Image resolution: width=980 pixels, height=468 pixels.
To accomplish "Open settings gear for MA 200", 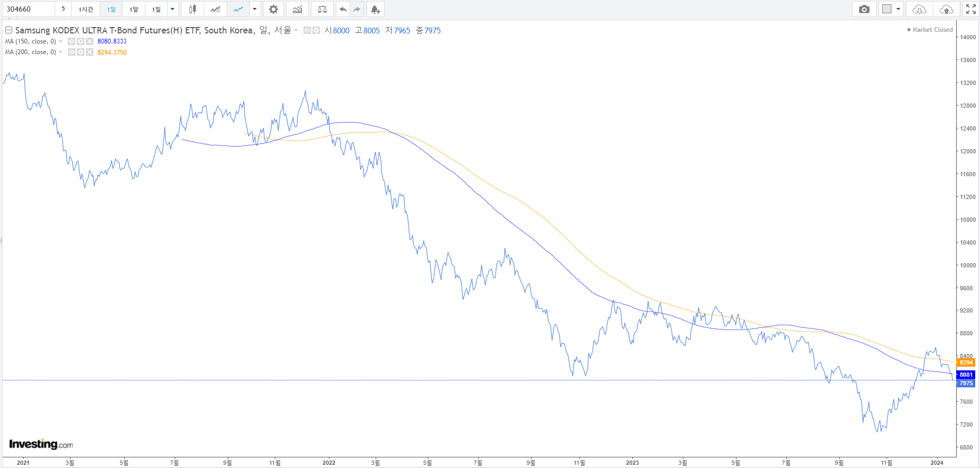I will 81,52.
